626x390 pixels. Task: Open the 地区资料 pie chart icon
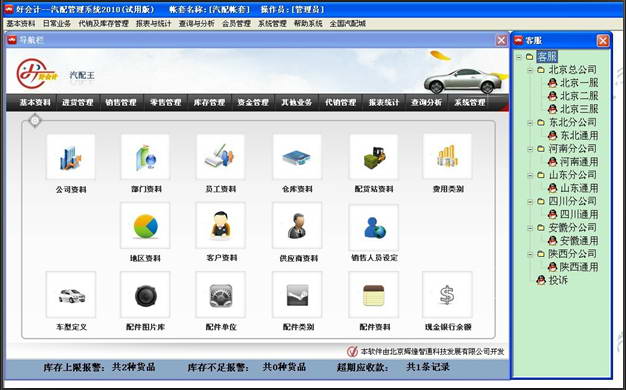(x=145, y=226)
